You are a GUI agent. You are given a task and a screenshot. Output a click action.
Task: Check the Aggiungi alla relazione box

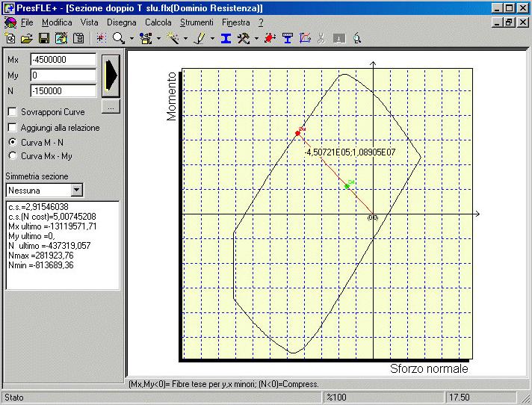tap(12, 128)
